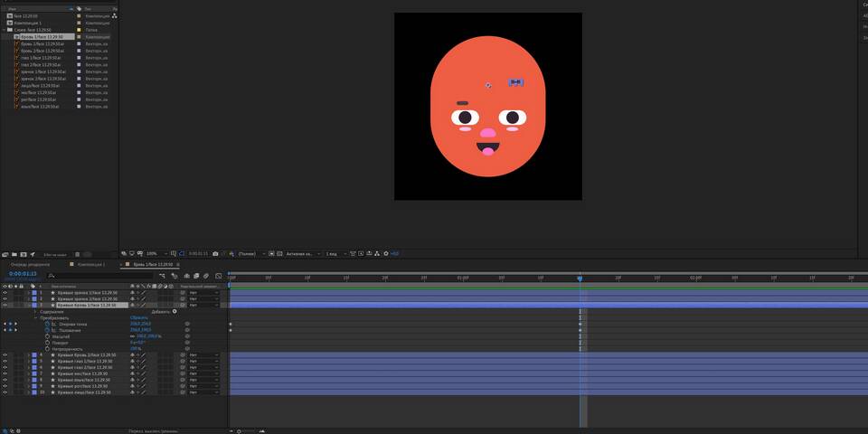Viewport: 868px width, 434px height.
Task: Open the 1 вид view layout dropdown
Action: tap(336, 253)
